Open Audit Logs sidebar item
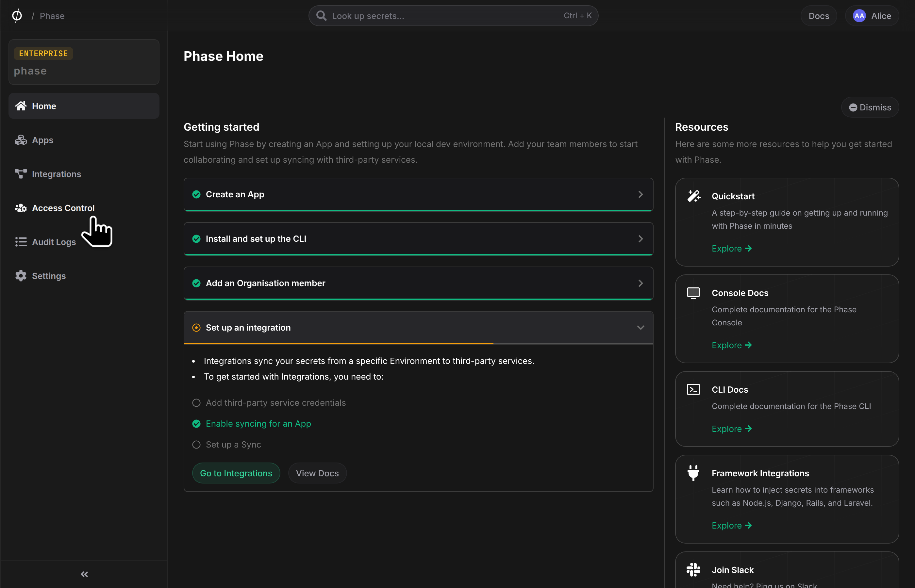Screen dimensions: 915x588 [x=84, y=242]
